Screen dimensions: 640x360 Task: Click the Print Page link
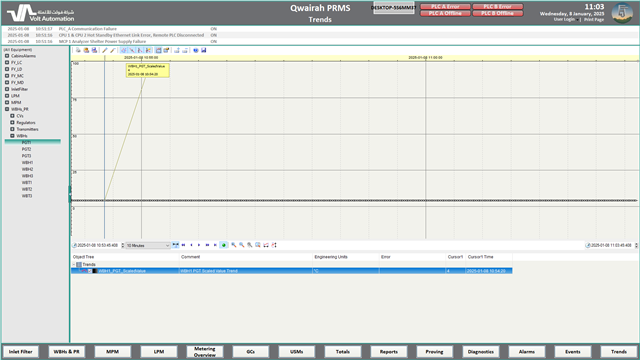pos(594,19)
